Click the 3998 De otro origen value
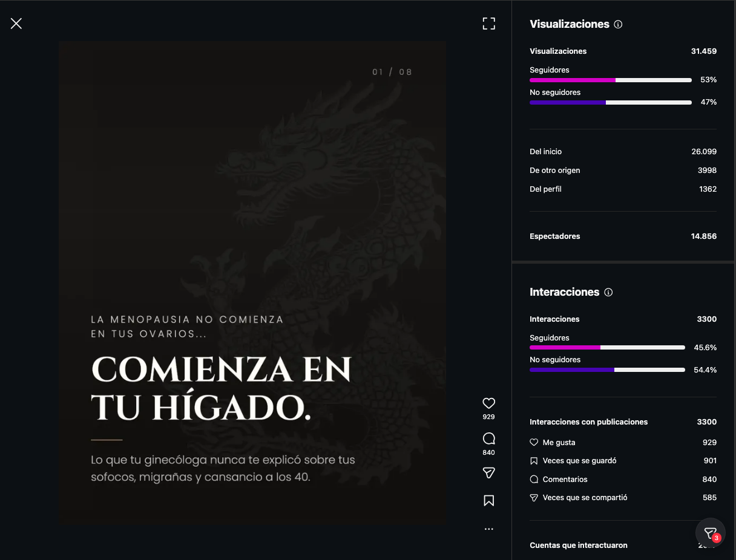This screenshot has width=736, height=560. (708, 171)
